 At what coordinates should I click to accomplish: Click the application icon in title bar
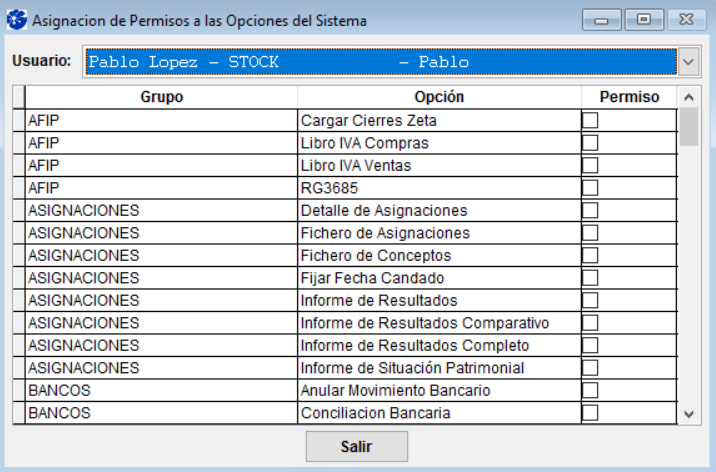tap(16, 20)
